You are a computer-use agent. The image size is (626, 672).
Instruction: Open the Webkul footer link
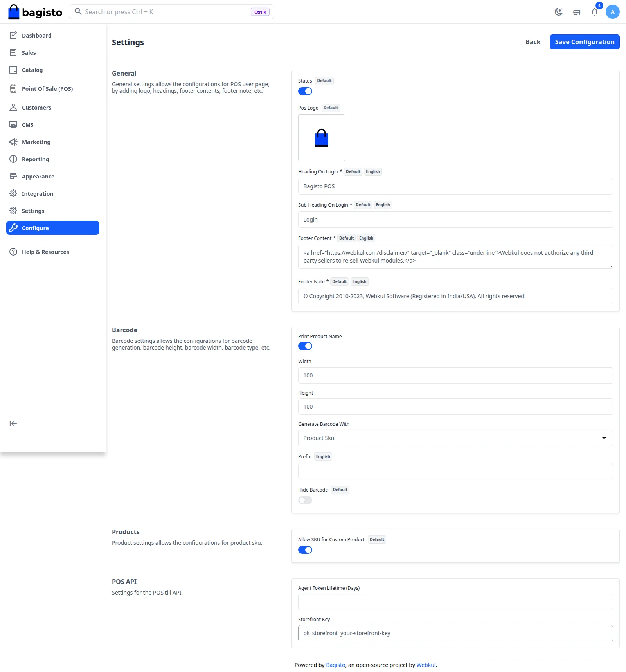(426, 665)
